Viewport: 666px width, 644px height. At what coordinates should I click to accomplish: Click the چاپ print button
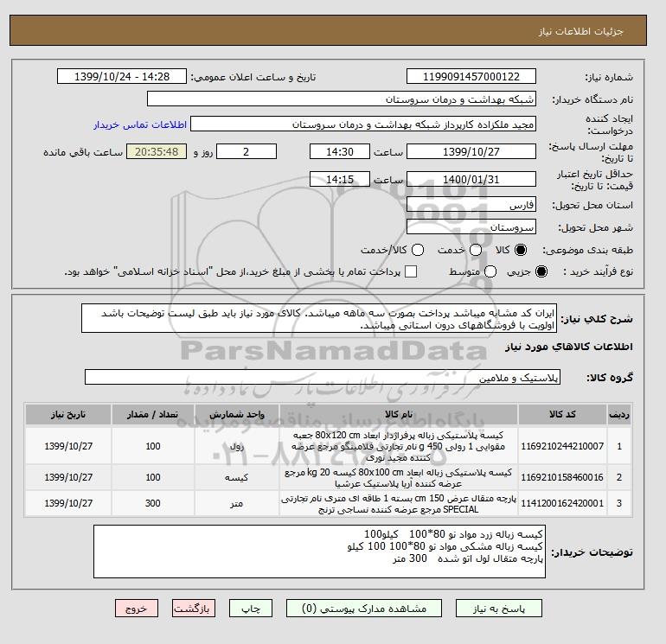point(251,609)
